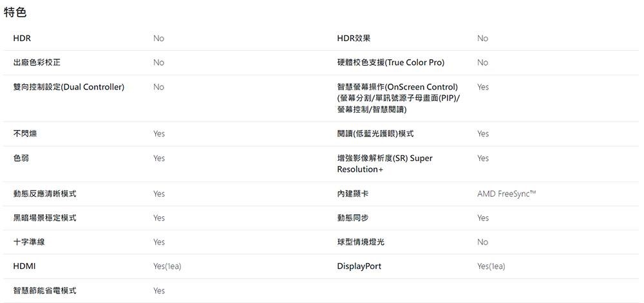
Task: Select the 色弱 feature label
Action: pos(21,158)
